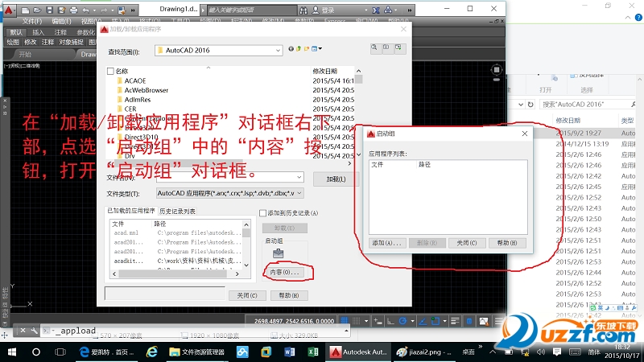Toggle ortho mode icon in status bar
644x362 pixels.
(390, 321)
